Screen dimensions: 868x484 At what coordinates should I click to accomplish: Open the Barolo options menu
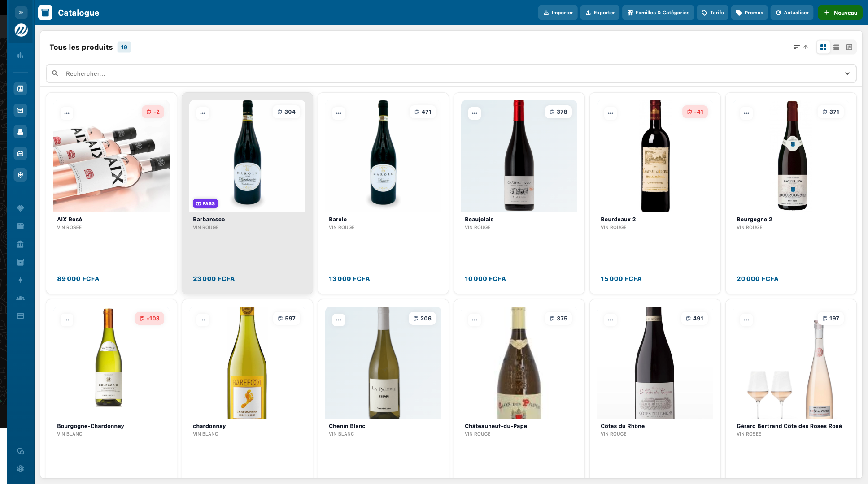[339, 113]
